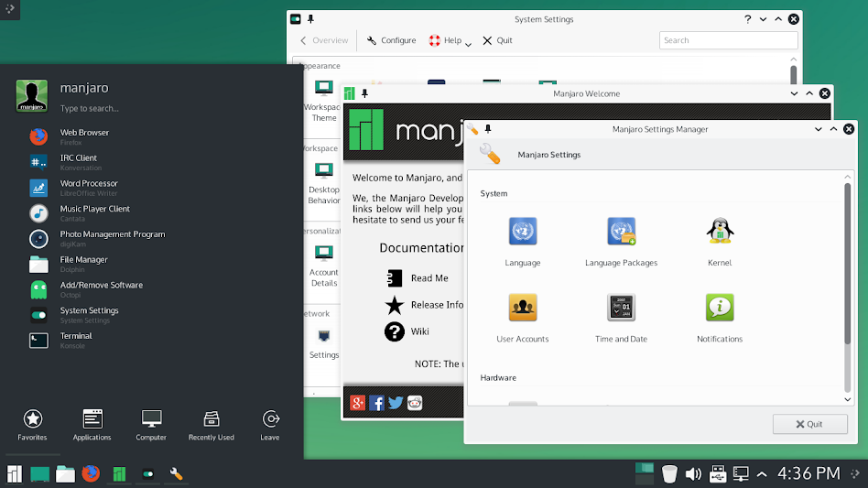Click the manjaro user avatar
Screen dimensions: 868x488
(31, 96)
